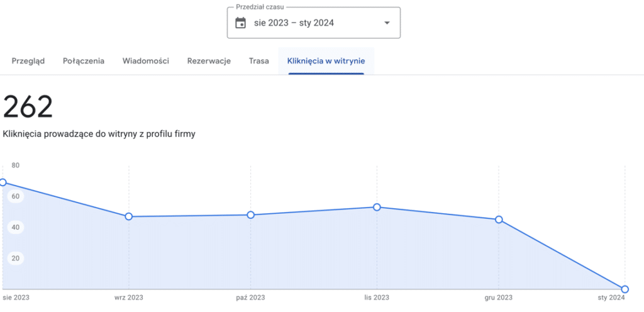Select the gru 2023 data point marker
Viewport: 644px width, 312px height.
(499, 220)
